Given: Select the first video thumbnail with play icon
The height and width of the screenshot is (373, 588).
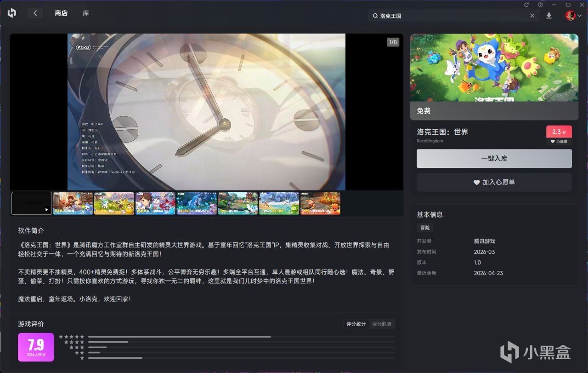Looking at the screenshot, I should [x=32, y=203].
